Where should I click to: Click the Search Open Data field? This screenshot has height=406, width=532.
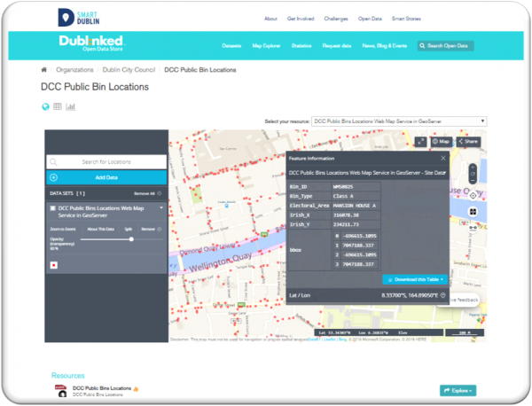tap(445, 46)
